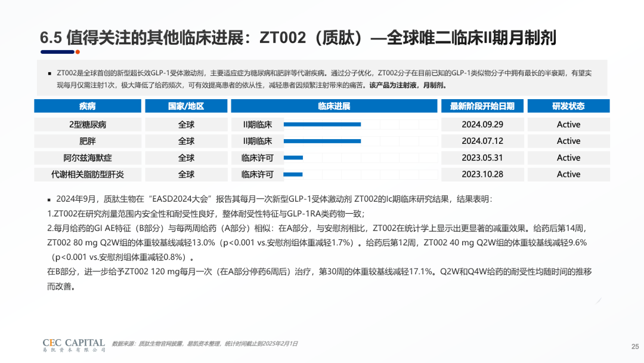644x363 pixels.
Task: Click the 最新阶段开始日期 column header
Action: 482,106
